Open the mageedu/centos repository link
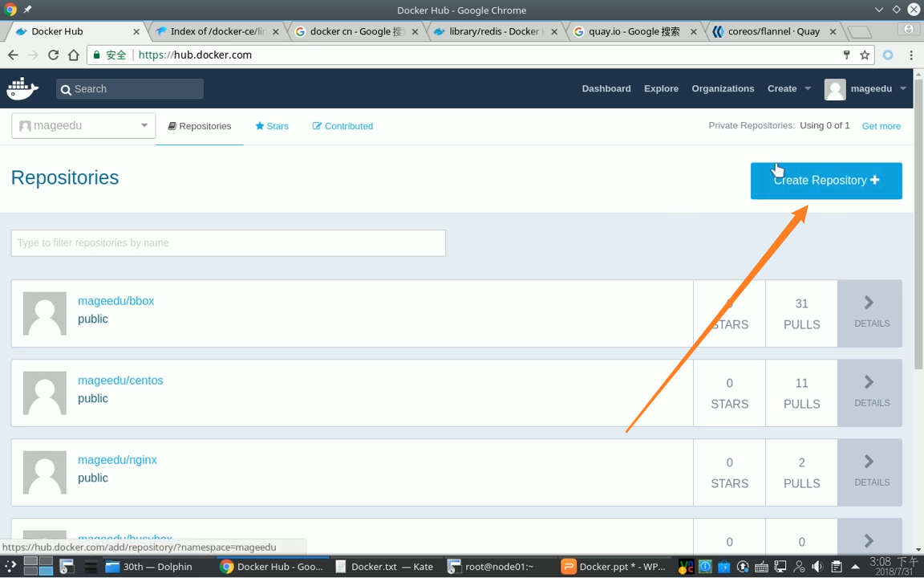The width and height of the screenshot is (924, 578). pos(120,381)
